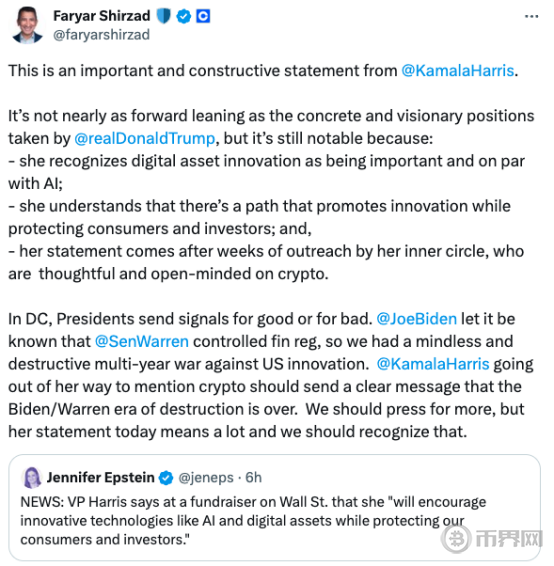Click the blue shield badge icon
This screenshot has width=554, height=566.
[x=163, y=16]
